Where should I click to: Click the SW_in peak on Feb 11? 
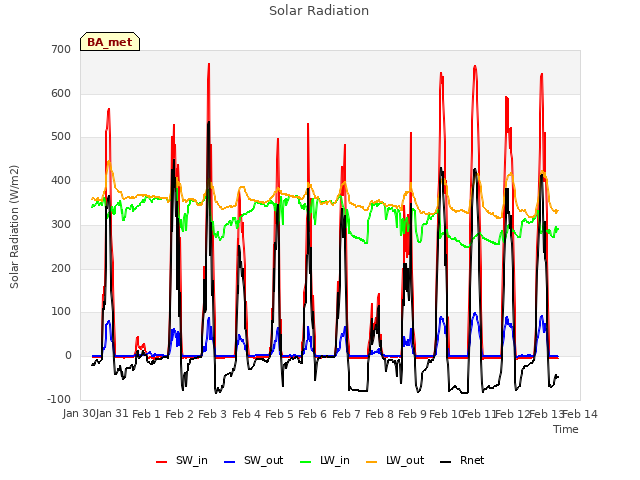click(x=475, y=67)
